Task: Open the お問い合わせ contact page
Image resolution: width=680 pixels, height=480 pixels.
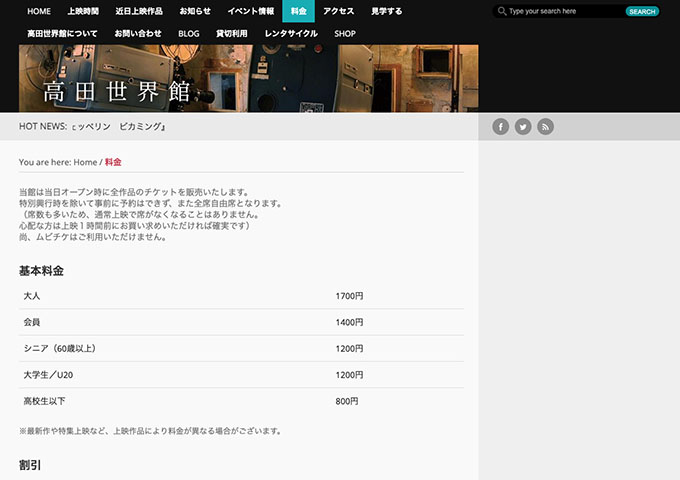Action: [x=137, y=33]
